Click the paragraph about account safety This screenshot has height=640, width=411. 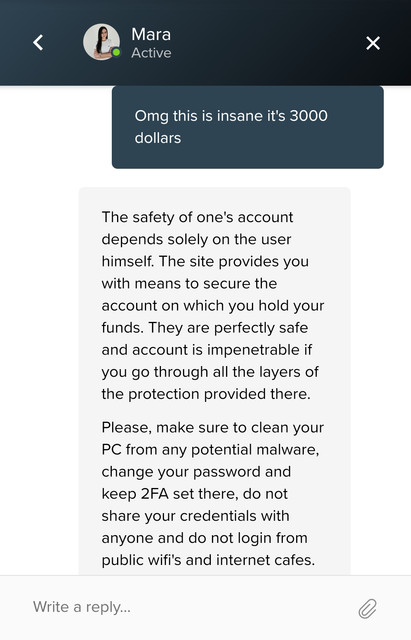(x=213, y=305)
